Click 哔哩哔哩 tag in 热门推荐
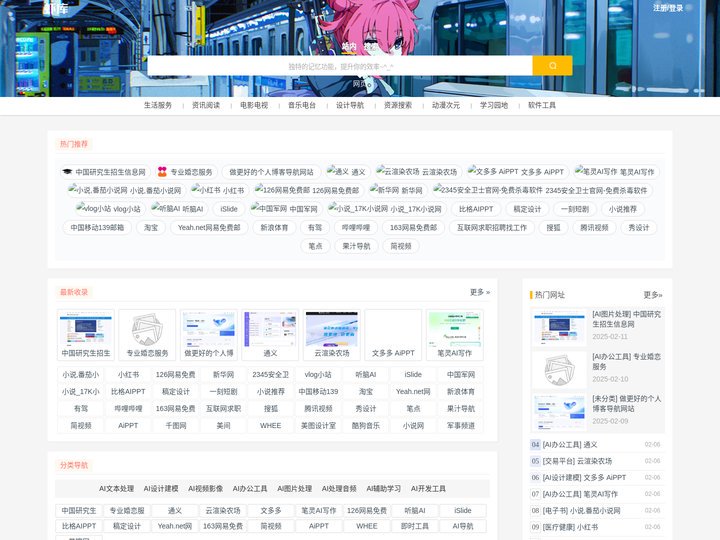Screen dimensions: 720x540 pos(356,227)
